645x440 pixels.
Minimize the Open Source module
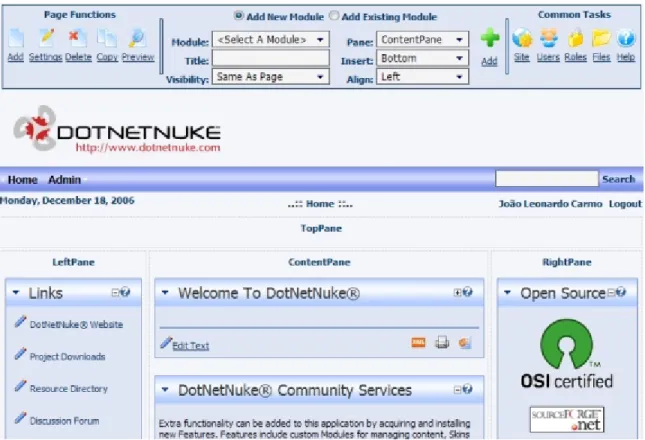(611, 293)
